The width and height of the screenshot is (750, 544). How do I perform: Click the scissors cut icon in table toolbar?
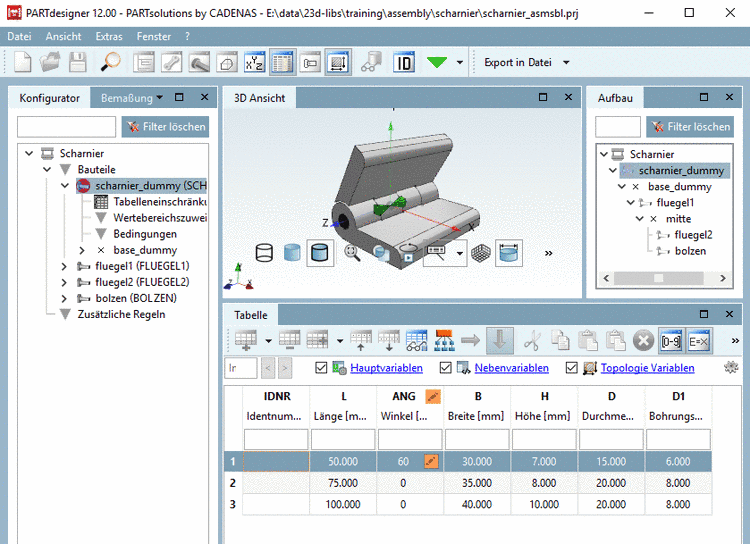[x=532, y=340]
